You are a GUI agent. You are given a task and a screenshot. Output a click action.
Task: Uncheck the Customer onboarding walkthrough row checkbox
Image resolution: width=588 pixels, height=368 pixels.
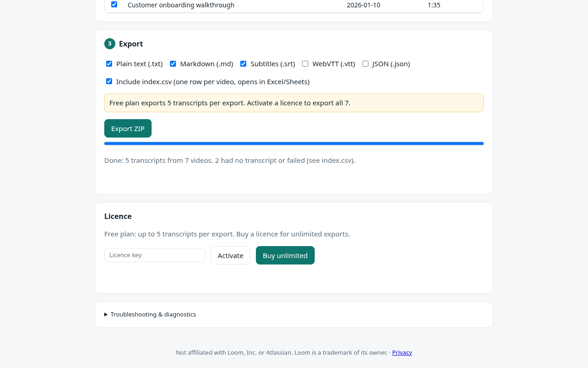pyautogui.click(x=114, y=5)
